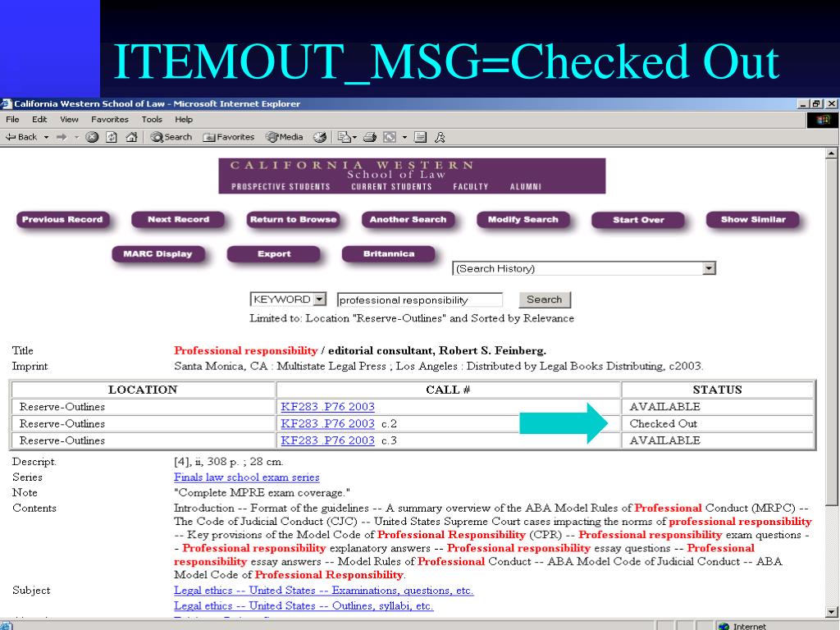Click the Messenger icon in toolbar

tap(440, 137)
